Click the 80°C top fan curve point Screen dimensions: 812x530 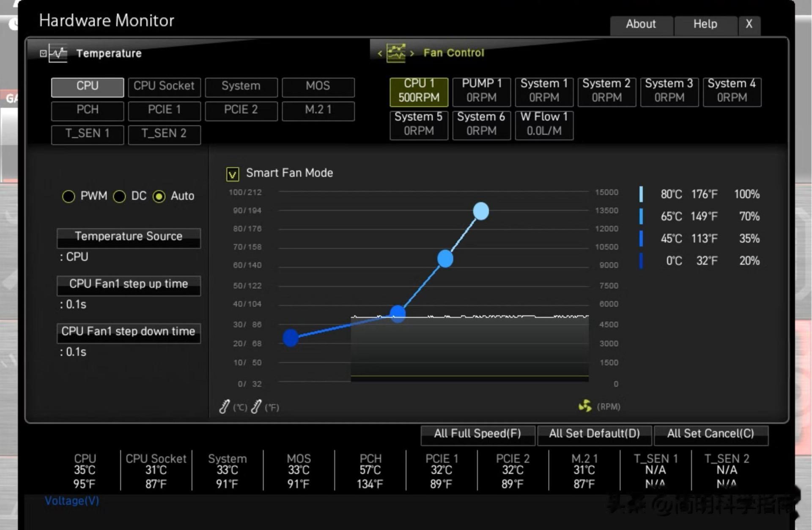tap(481, 211)
